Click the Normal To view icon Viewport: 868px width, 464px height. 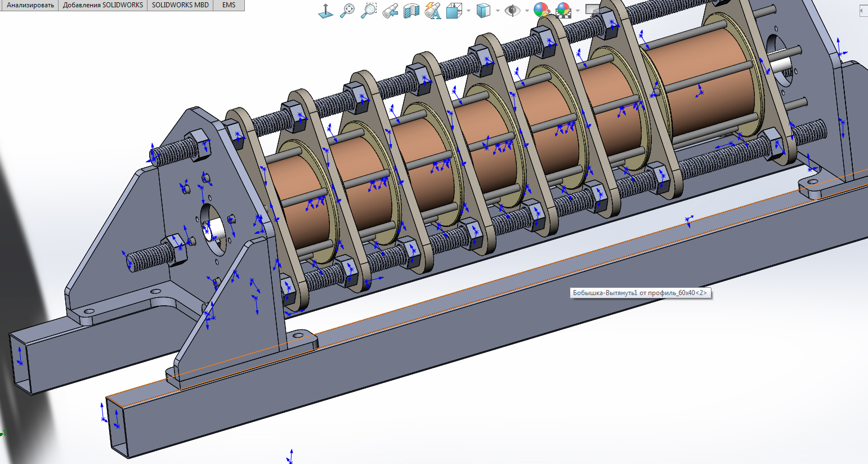(x=325, y=11)
